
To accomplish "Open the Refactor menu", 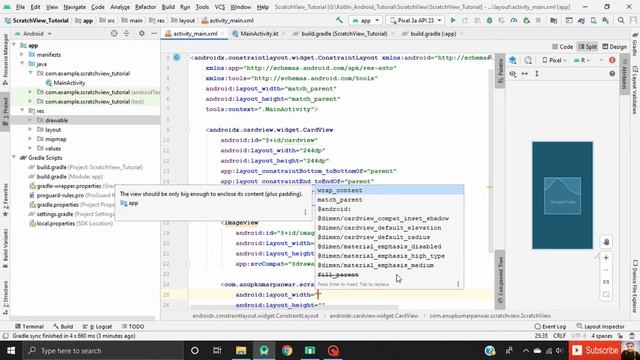I will tap(145, 7).
